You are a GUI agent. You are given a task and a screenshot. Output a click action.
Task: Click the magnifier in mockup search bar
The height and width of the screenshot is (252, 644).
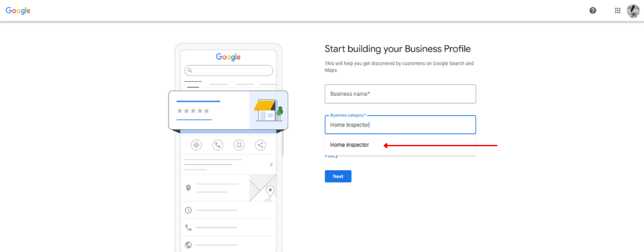point(190,71)
